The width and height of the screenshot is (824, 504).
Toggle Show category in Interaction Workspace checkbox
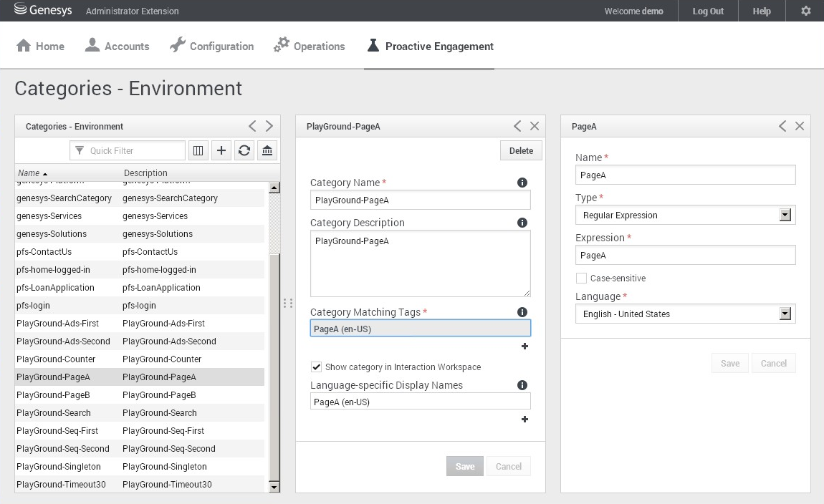316,367
